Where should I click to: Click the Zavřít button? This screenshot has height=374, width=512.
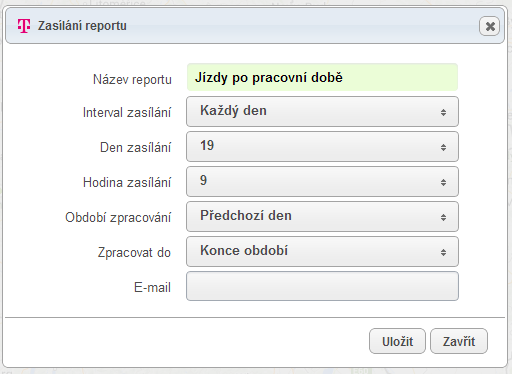459,341
